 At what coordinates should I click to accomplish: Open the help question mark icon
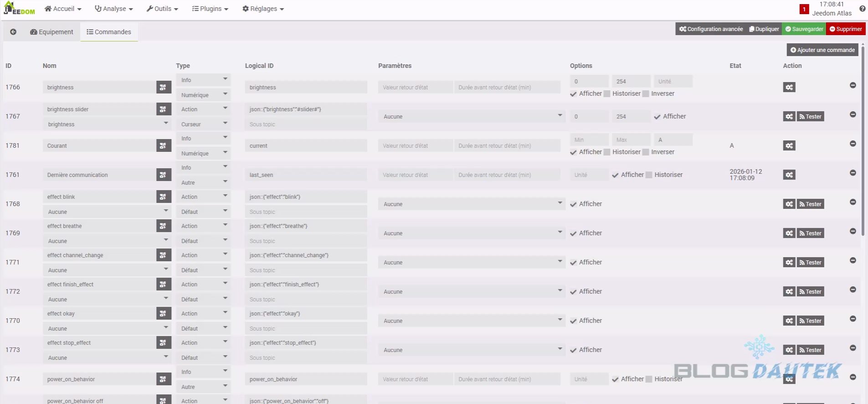pos(862,9)
